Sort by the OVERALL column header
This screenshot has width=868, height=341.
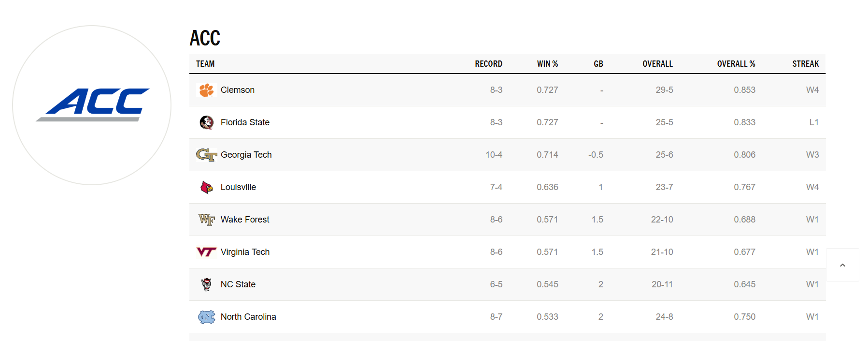click(x=657, y=63)
